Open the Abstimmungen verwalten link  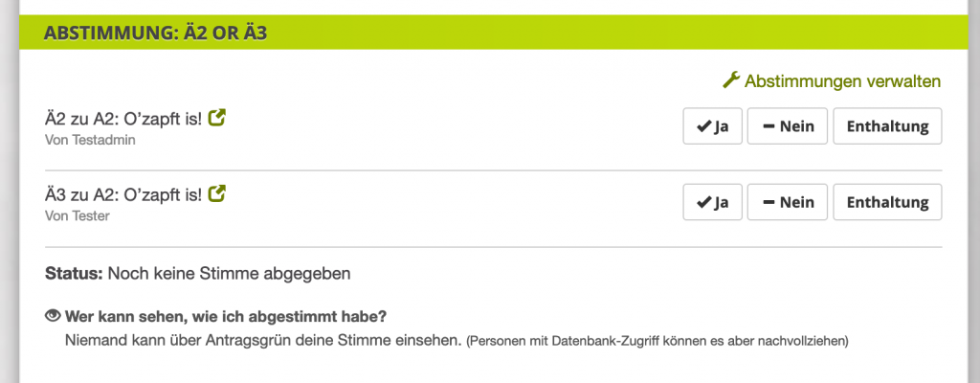pos(832,80)
